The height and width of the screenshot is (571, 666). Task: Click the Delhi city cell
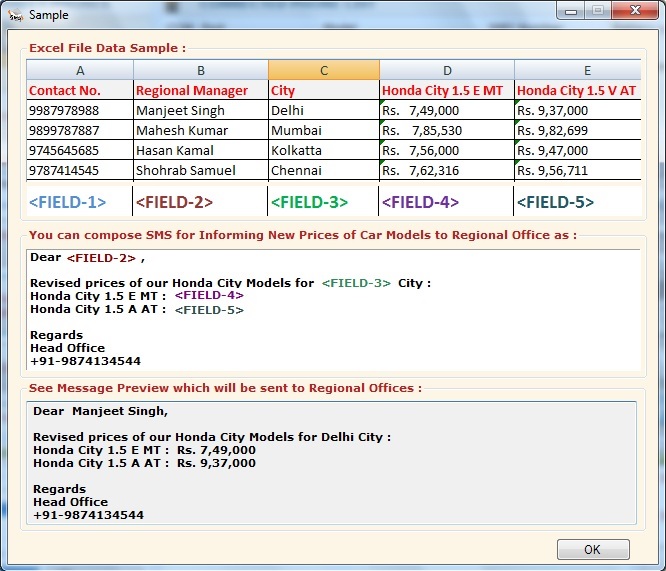(324, 110)
